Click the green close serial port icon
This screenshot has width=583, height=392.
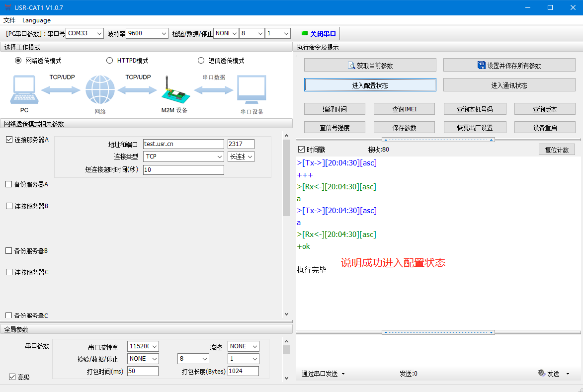pos(305,34)
